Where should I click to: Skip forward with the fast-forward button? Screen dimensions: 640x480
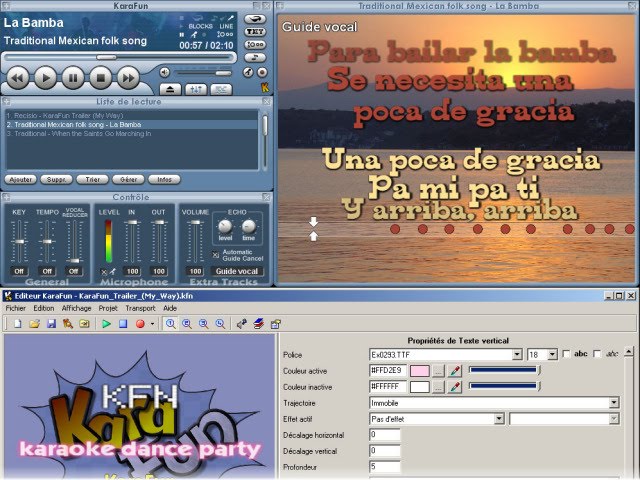coord(128,78)
